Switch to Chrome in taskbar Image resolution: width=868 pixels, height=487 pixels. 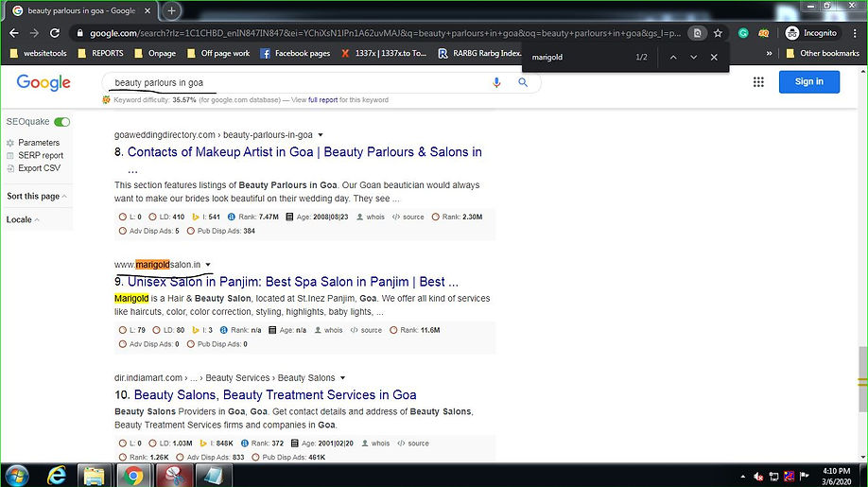[133, 476]
